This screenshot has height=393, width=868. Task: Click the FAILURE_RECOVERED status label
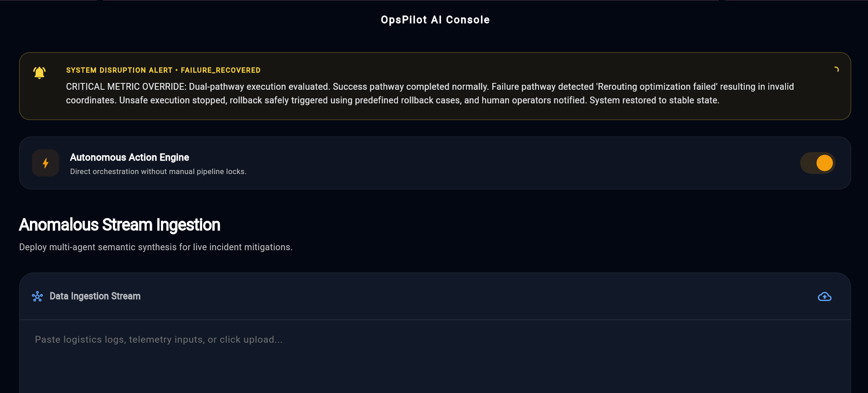tap(221, 70)
